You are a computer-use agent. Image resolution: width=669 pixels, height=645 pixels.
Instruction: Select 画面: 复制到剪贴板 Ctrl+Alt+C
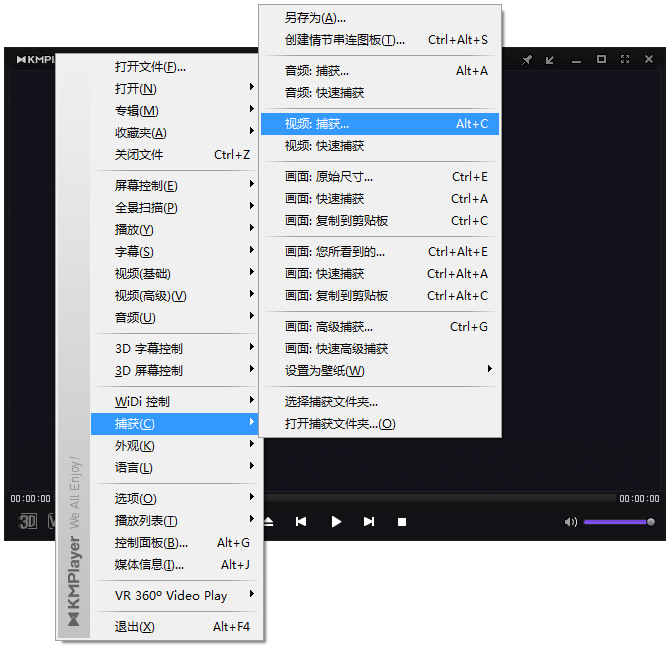[380, 296]
